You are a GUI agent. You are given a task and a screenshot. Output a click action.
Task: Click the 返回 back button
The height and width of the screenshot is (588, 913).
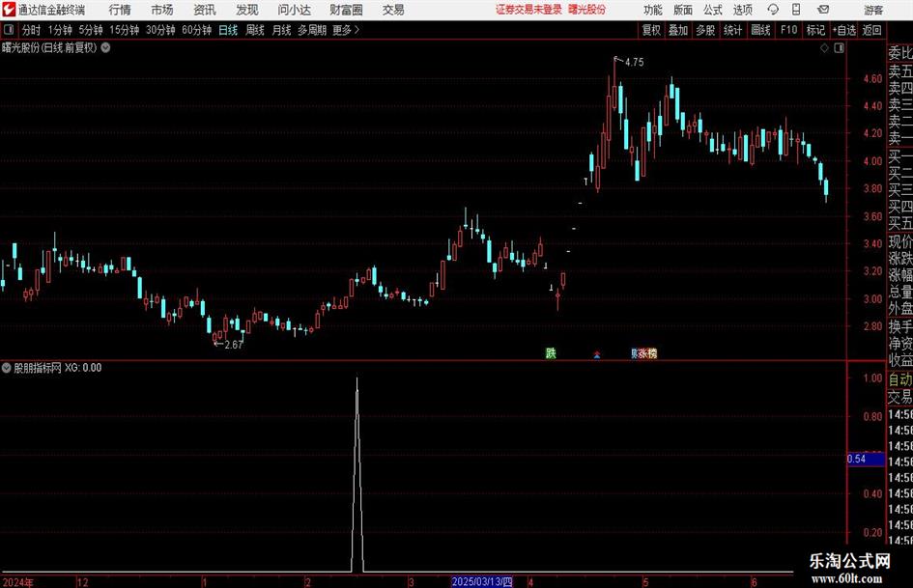coord(871,30)
